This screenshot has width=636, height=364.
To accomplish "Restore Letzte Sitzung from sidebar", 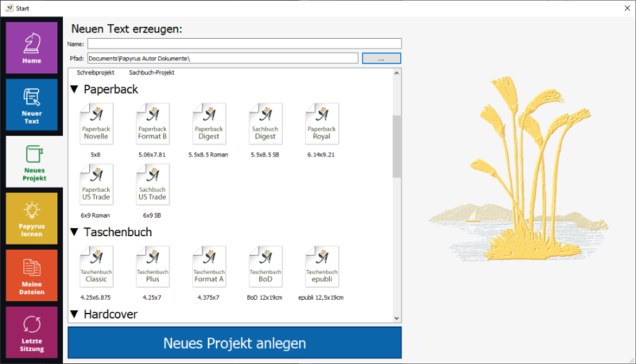I will [x=32, y=332].
